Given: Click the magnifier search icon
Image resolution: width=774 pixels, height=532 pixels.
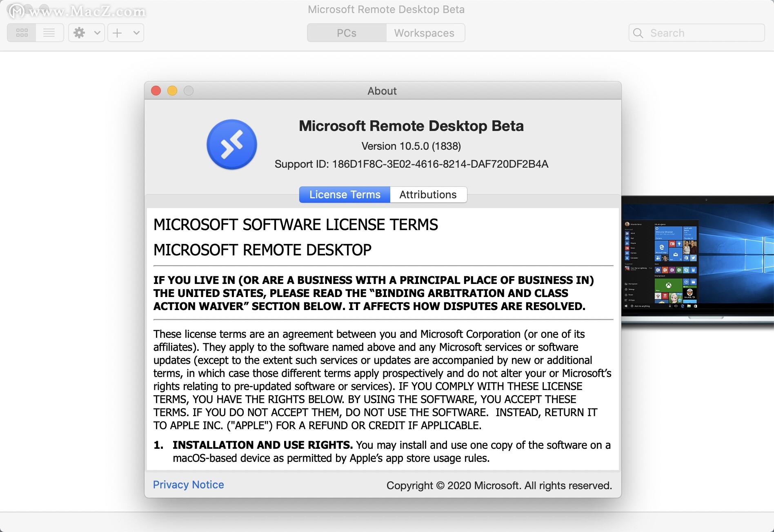Looking at the screenshot, I should (x=638, y=33).
